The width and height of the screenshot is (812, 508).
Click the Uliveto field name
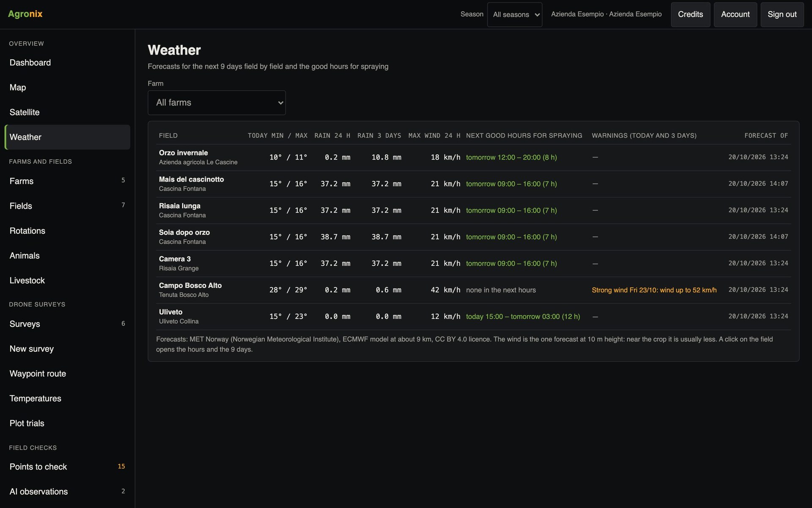pos(170,312)
